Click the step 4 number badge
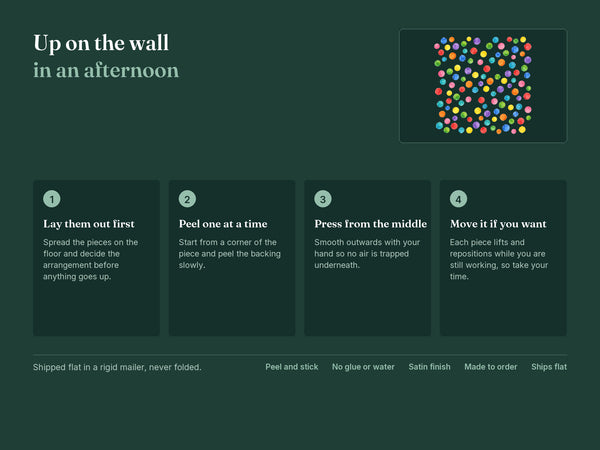The width and height of the screenshot is (600, 450). point(458,199)
